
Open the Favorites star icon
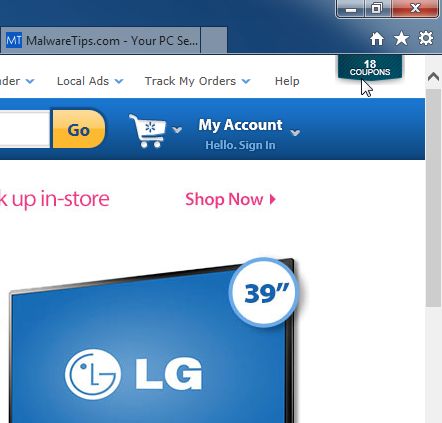point(401,39)
